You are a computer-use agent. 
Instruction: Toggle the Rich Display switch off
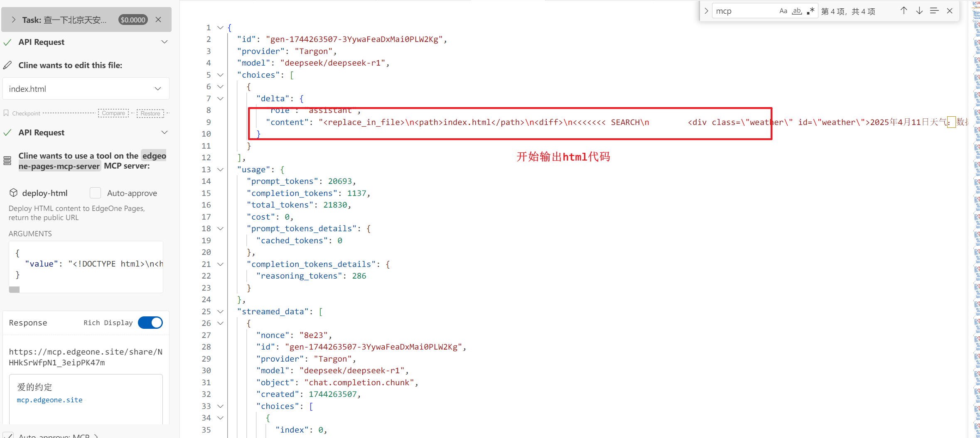(150, 323)
